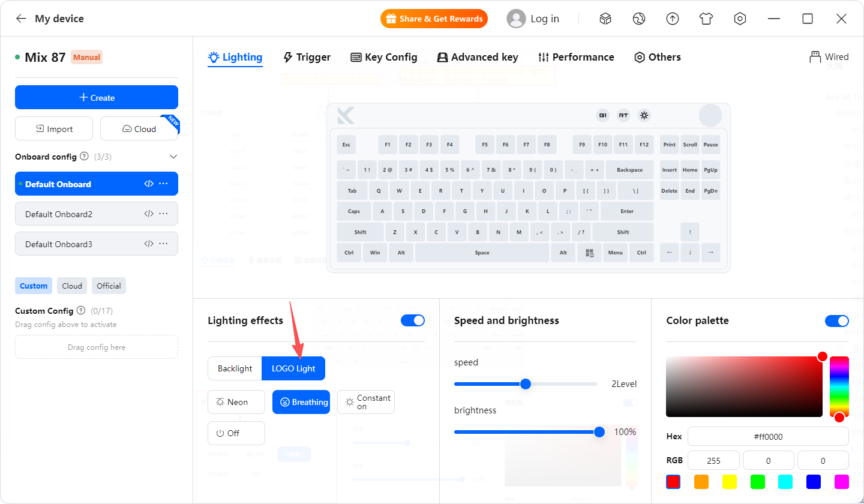
Task: Select the Space key on keyboard
Action: (x=482, y=253)
